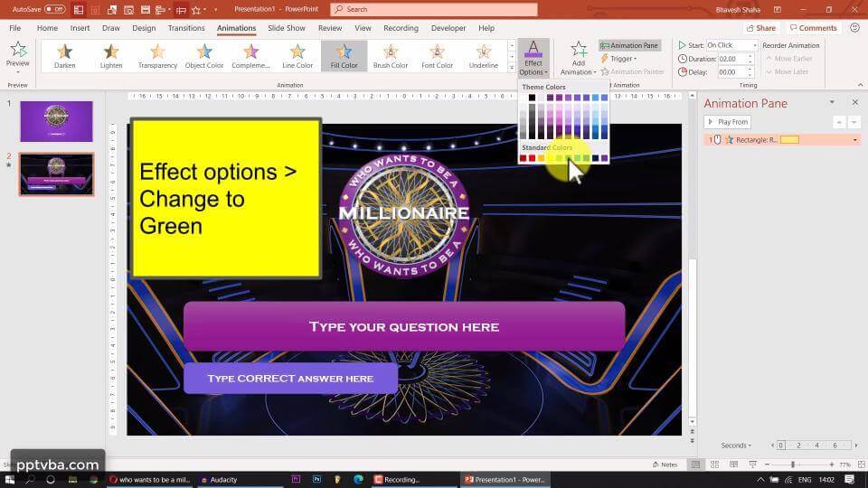The width and height of the screenshot is (868, 488).
Task: Switch to the Insert tab
Action: point(80,28)
